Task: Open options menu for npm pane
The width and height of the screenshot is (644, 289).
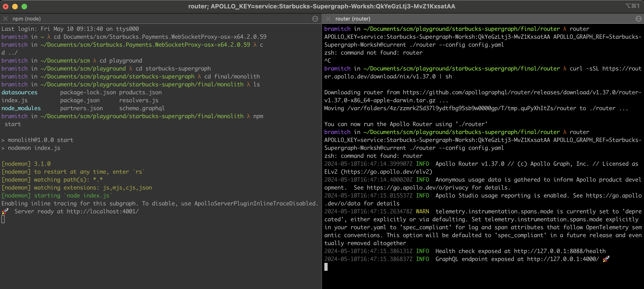Action: [x=315, y=19]
